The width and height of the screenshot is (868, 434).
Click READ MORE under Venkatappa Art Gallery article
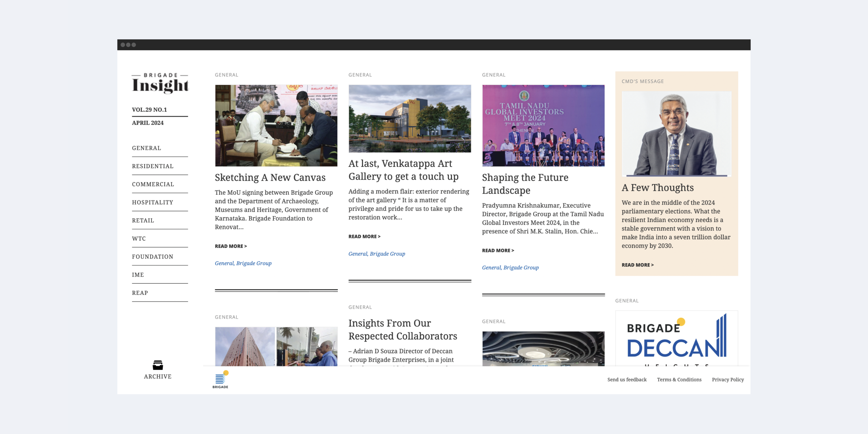pyautogui.click(x=364, y=237)
